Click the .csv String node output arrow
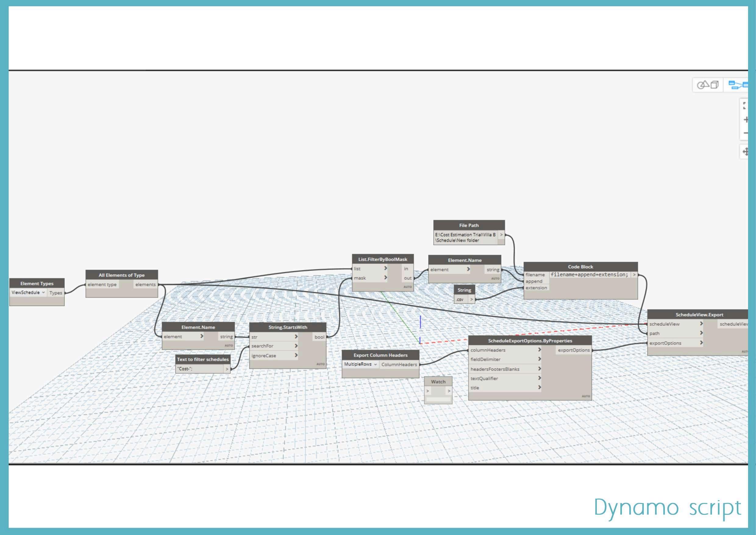Image resolution: width=756 pixels, height=535 pixels. point(472,299)
